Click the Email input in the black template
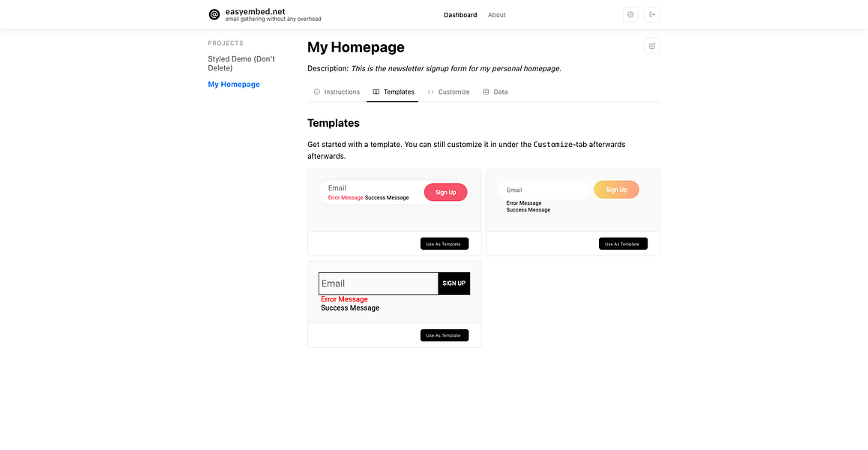Image resolution: width=868 pixels, height=450 pixels. (x=378, y=283)
